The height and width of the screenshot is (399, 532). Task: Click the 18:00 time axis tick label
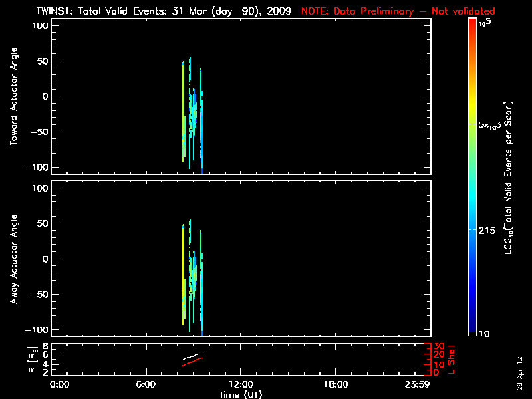335,384
